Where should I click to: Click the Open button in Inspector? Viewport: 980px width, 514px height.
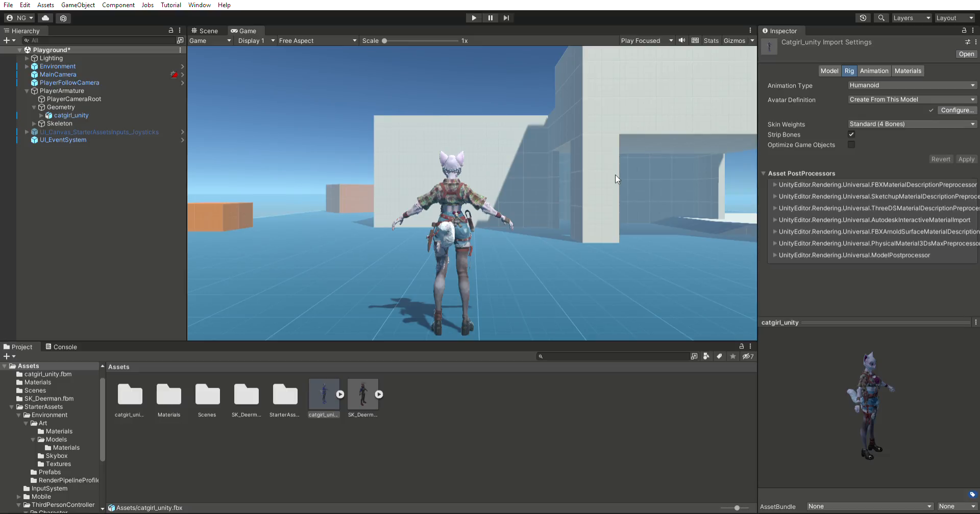(966, 54)
